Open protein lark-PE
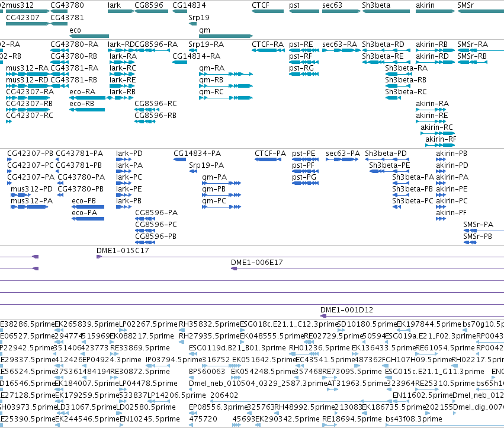The height and width of the screenshot is (428, 504). [x=129, y=189]
